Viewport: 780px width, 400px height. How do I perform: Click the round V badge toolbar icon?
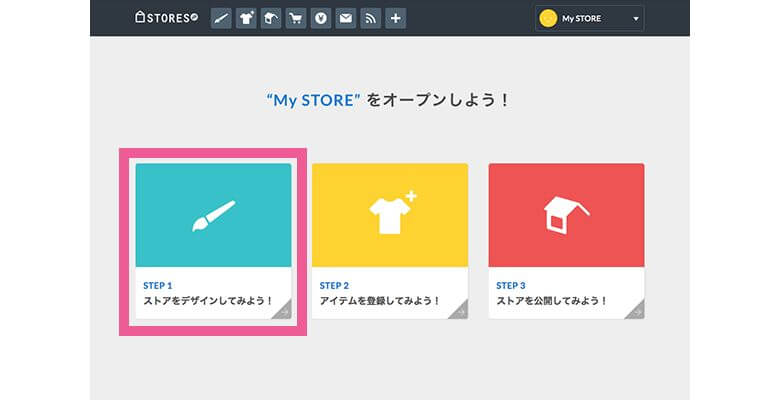coord(321,18)
